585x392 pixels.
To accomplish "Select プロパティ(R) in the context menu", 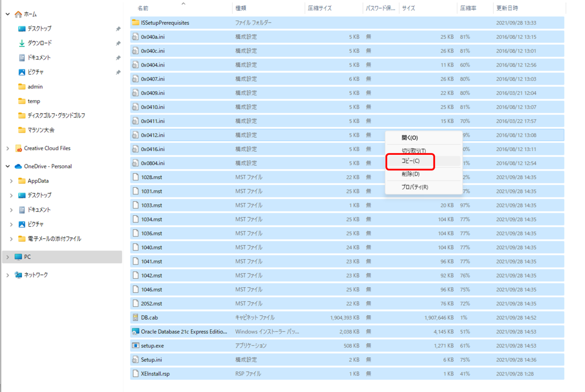I will [414, 187].
